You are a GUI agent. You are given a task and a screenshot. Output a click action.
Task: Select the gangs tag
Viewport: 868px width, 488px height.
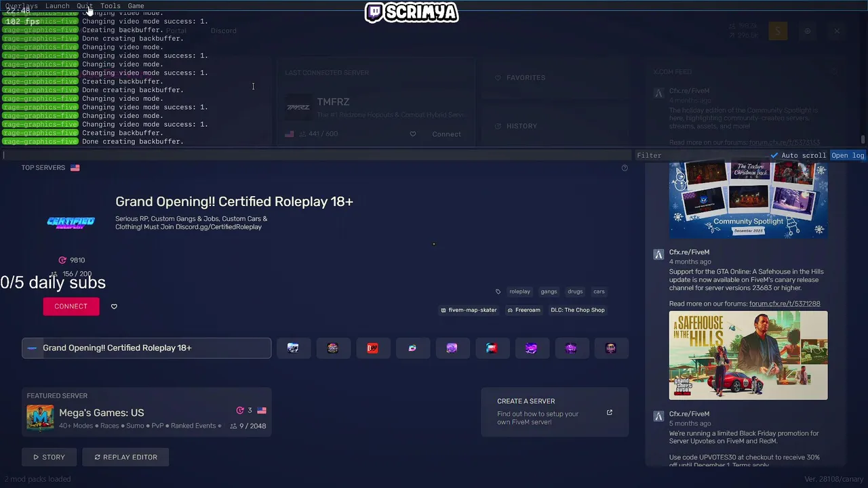point(549,291)
